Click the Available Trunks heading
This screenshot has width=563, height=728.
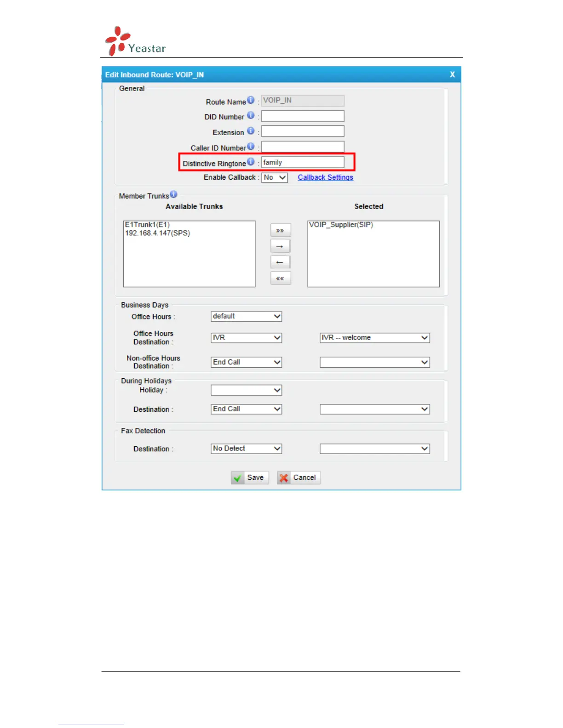[x=194, y=206]
